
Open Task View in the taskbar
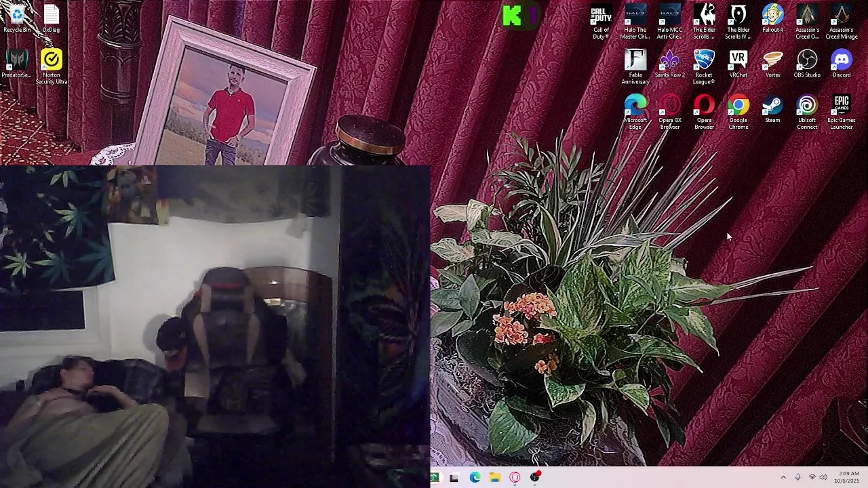(x=454, y=477)
